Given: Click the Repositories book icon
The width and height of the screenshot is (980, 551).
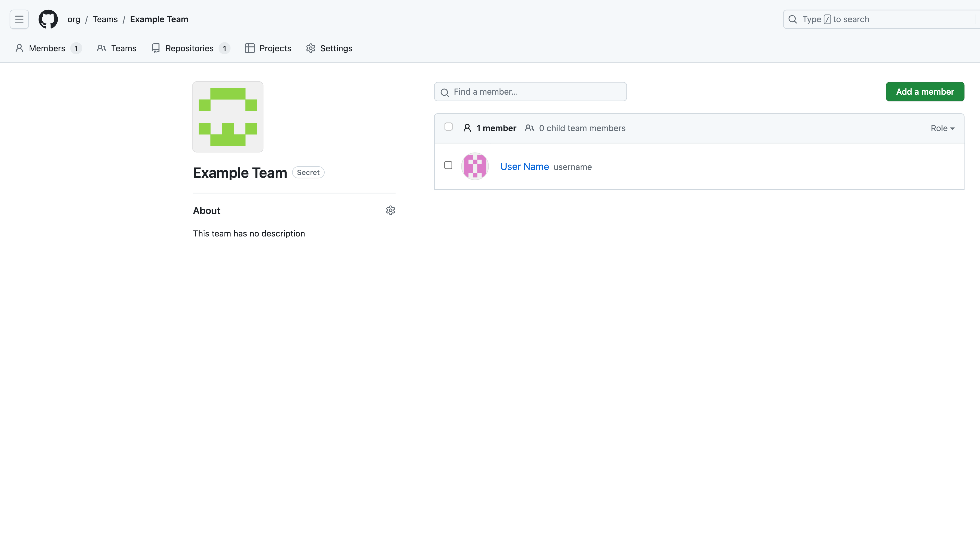Looking at the screenshot, I should click(x=156, y=48).
